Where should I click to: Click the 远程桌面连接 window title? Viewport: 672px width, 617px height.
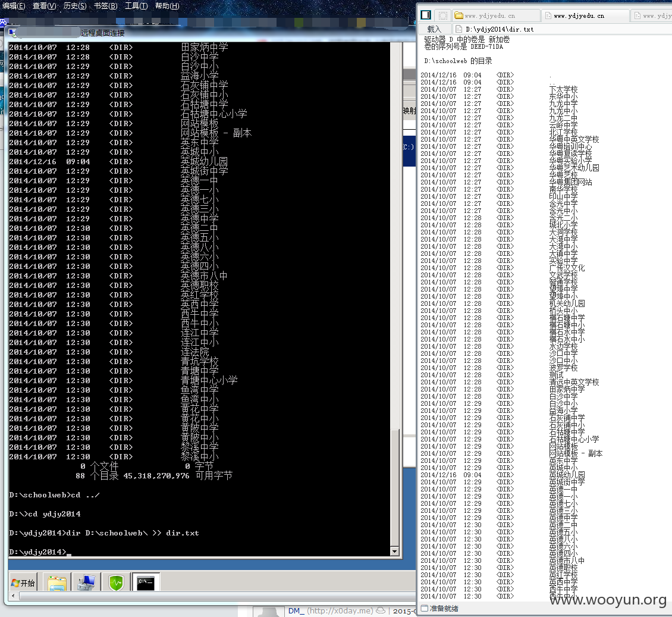(x=103, y=33)
